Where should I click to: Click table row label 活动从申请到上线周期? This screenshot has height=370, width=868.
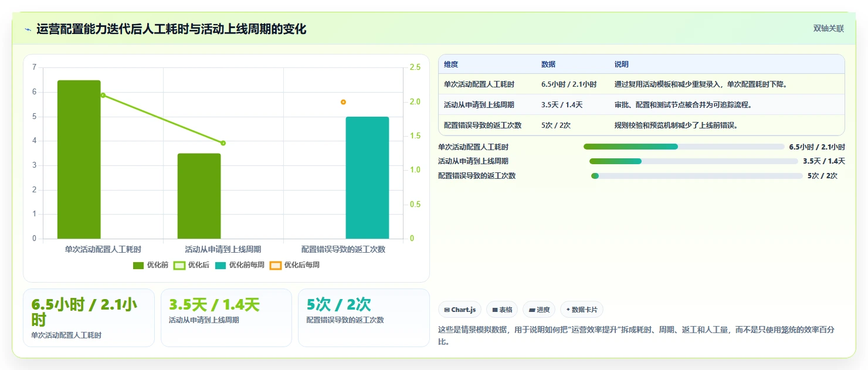pos(479,105)
